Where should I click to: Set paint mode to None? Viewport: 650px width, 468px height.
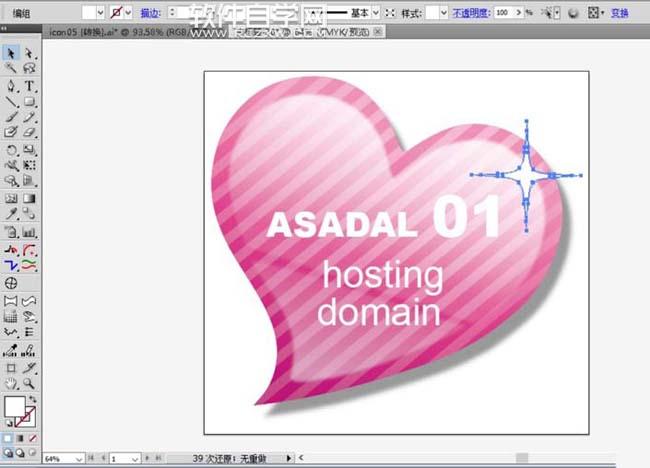[x=32, y=438]
